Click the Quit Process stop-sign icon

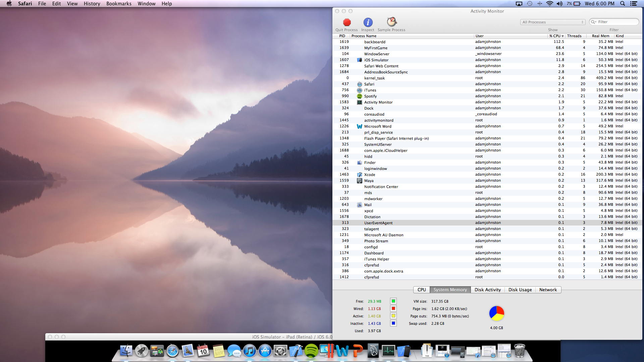pos(347,22)
